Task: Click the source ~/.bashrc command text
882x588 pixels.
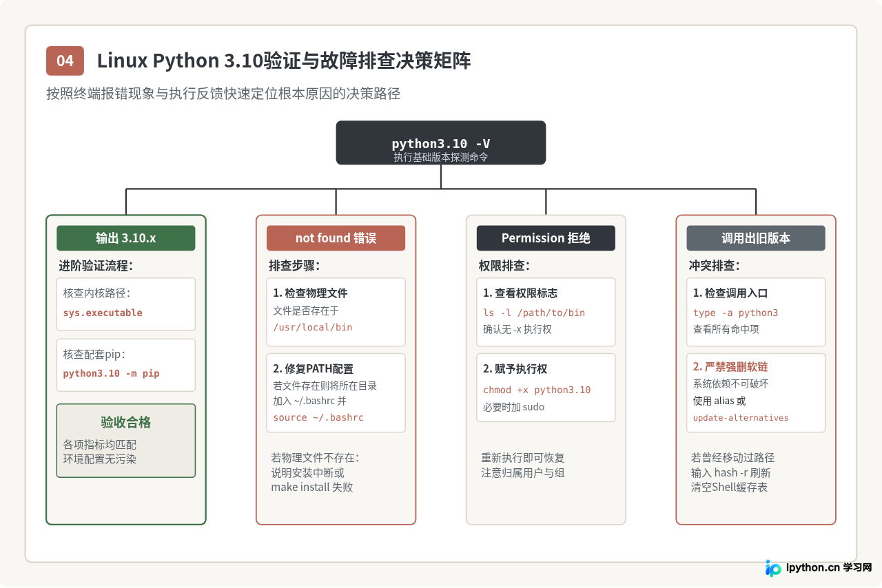Action: pos(318,417)
